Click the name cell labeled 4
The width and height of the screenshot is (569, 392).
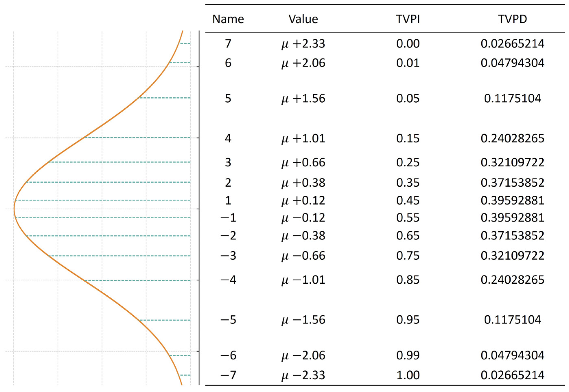coord(228,138)
